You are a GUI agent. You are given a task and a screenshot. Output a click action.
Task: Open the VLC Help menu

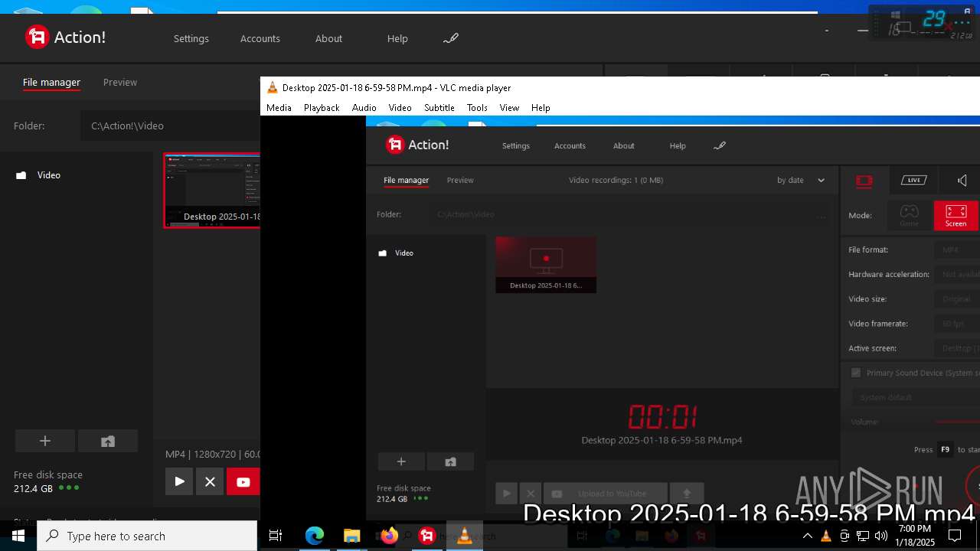(541, 108)
